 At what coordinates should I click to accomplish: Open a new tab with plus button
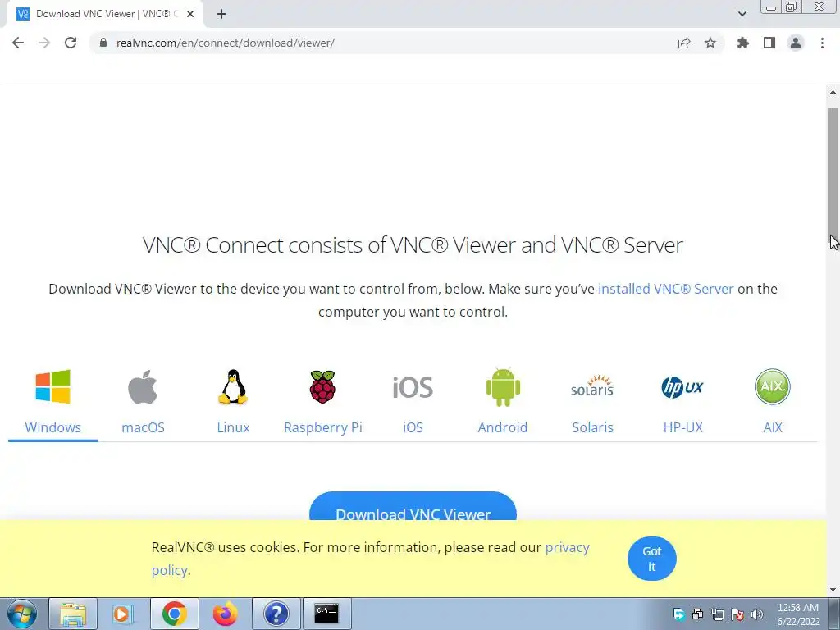(221, 14)
